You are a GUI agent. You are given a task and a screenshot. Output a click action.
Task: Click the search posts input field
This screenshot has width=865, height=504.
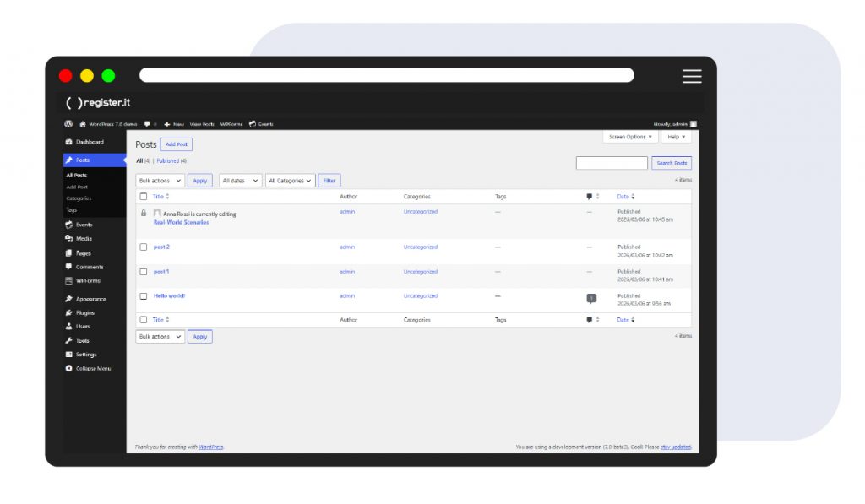612,163
